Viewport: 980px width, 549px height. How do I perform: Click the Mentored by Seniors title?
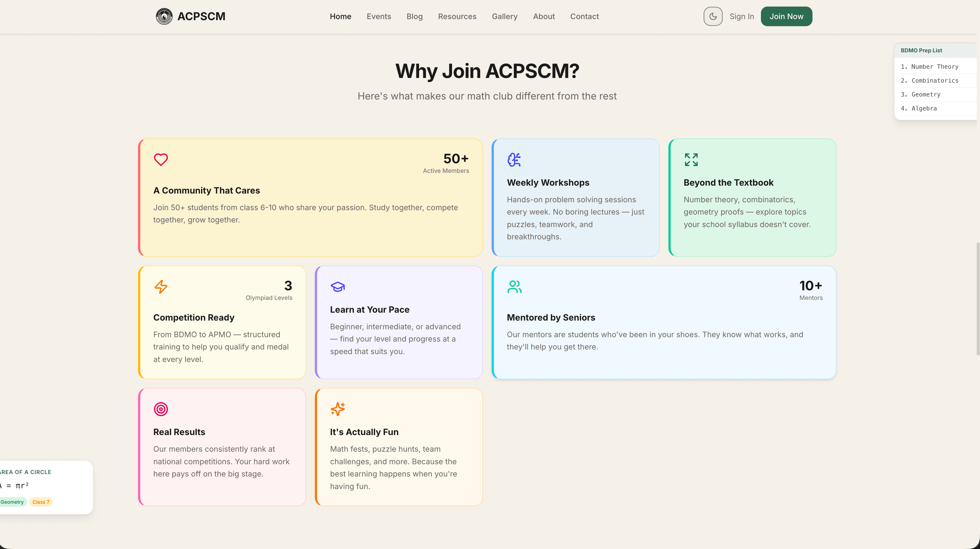click(551, 318)
